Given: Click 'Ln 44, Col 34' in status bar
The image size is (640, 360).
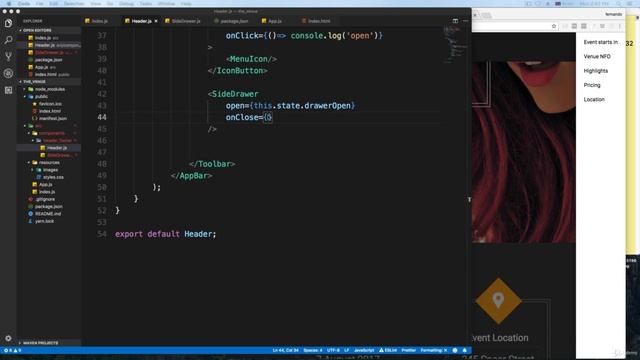Looking at the screenshot, I should click(x=285, y=350).
